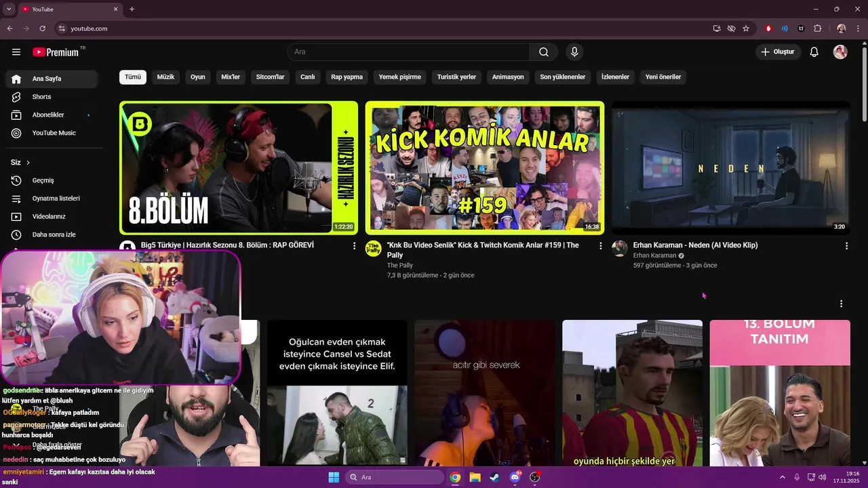Viewport: 868px width, 488px height.
Task: Open more options for Neden video
Action: tap(846, 246)
